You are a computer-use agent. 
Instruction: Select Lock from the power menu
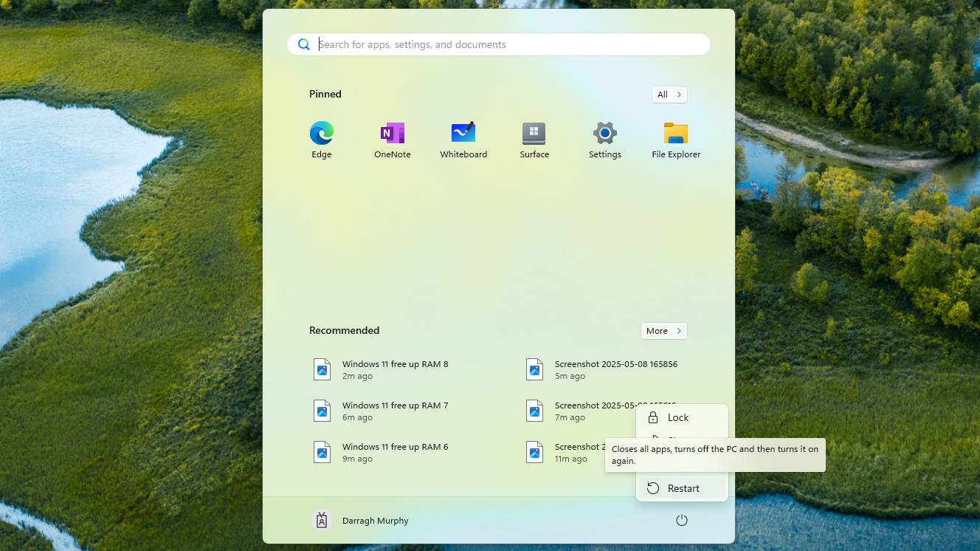(x=677, y=417)
